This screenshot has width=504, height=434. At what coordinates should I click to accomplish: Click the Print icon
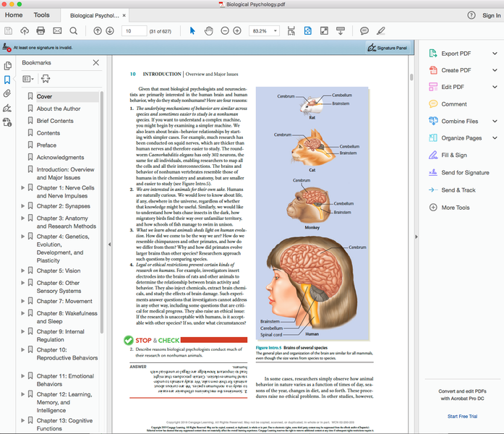pyautogui.click(x=40, y=31)
